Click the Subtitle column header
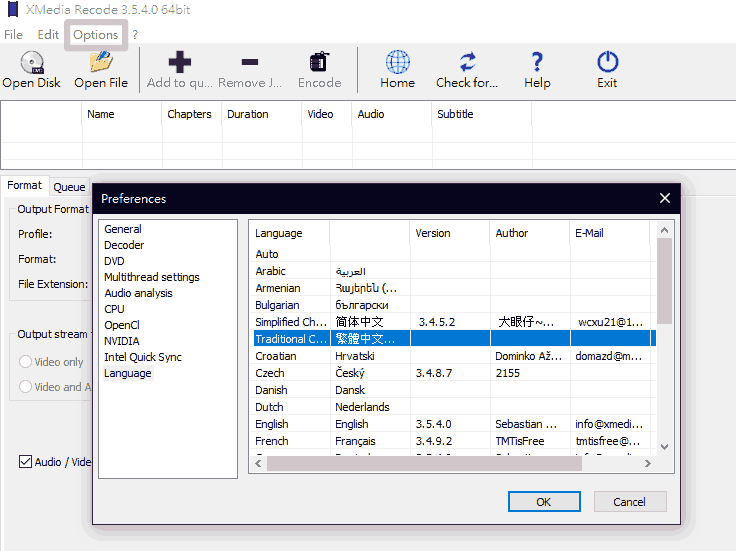 coord(482,114)
